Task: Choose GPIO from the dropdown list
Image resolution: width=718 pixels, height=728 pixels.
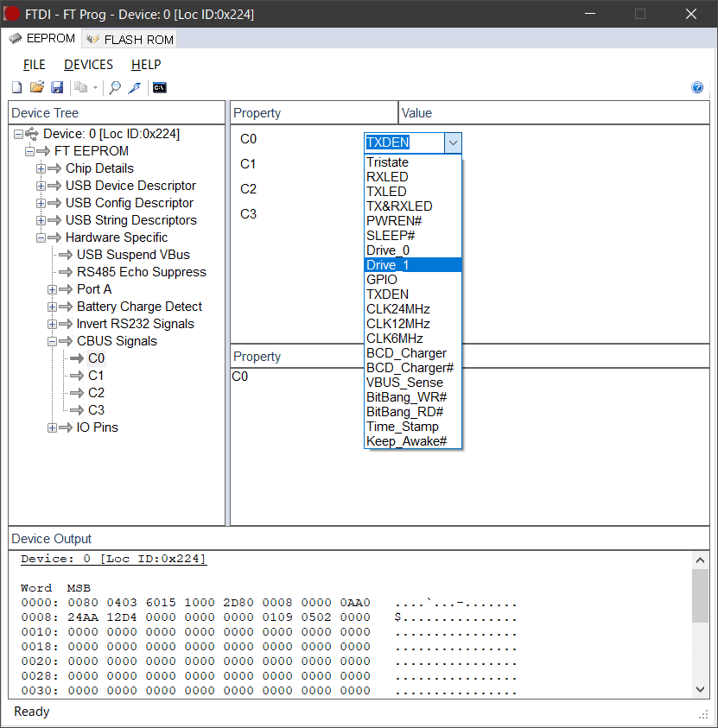Action: click(x=382, y=280)
